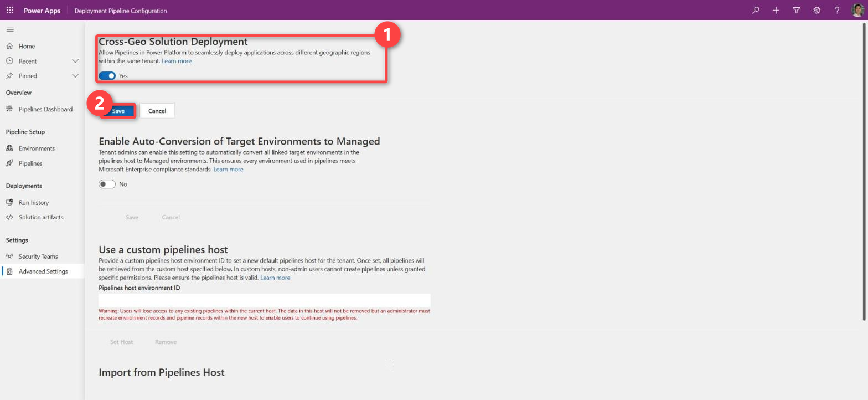Click the disabled Save under Auto-Conversion

tap(132, 217)
